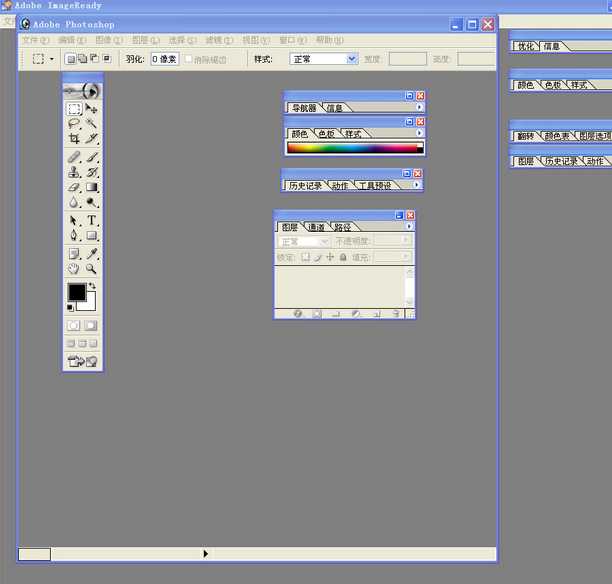Select the Magic Wand tool
This screenshot has height=584, width=612.
(91, 123)
